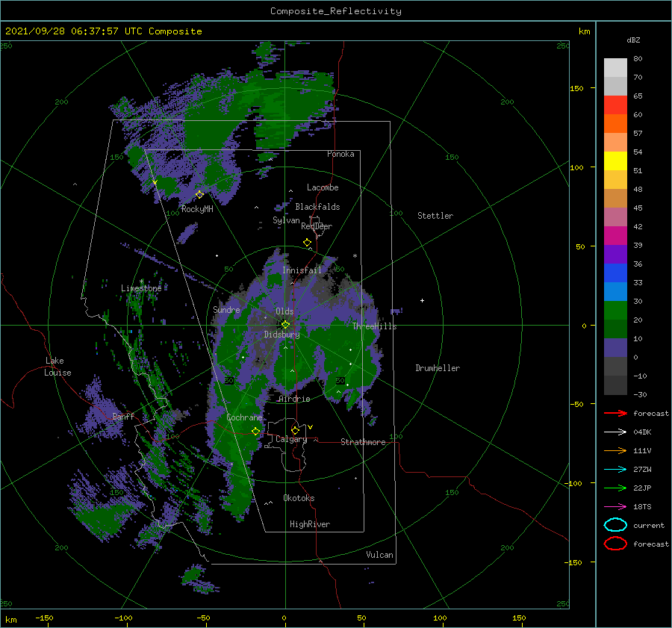Click the Drumheller town label
Viewport: 672px width, 628px height.
[438, 368]
